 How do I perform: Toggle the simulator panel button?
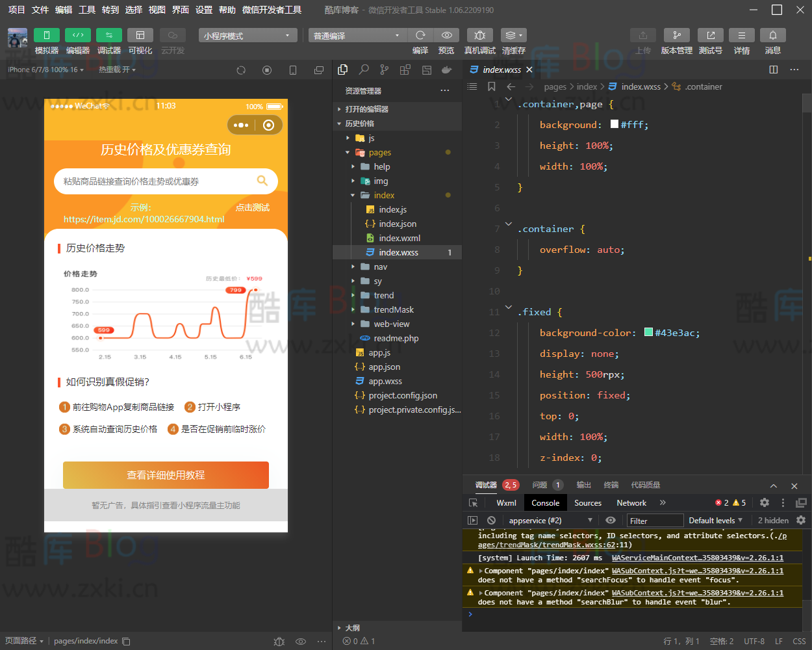tap(47, 35)
